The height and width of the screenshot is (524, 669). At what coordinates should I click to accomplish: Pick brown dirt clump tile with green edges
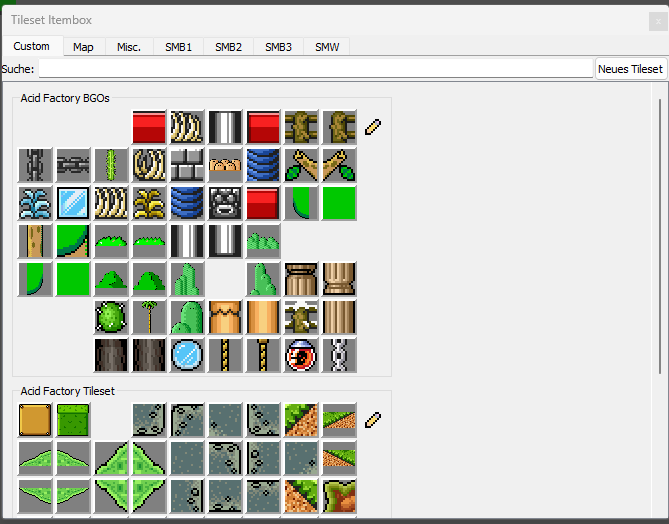pos(339,496)
